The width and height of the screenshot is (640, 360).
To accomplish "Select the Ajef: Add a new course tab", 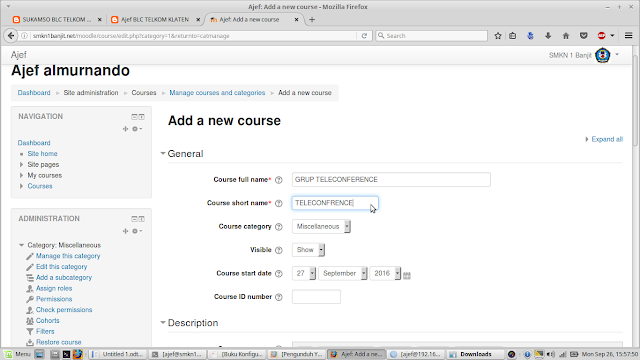I will [249, 20].
